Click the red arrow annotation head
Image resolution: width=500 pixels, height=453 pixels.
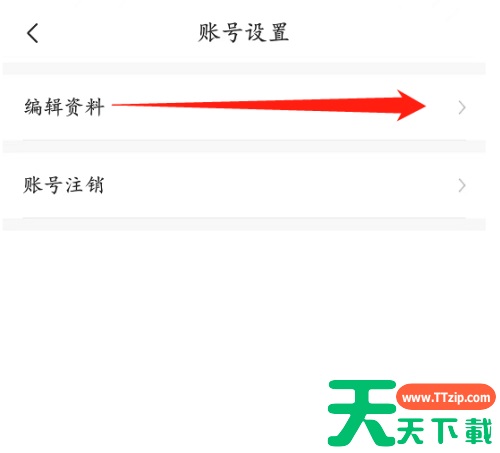point(411,105)
